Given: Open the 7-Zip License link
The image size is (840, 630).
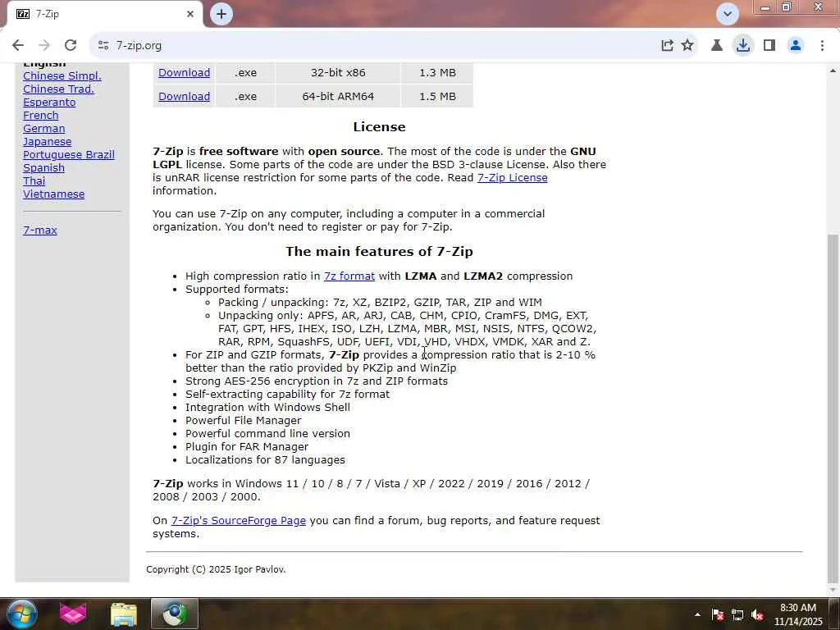Looking at the screenshot, I should [512, 178].
